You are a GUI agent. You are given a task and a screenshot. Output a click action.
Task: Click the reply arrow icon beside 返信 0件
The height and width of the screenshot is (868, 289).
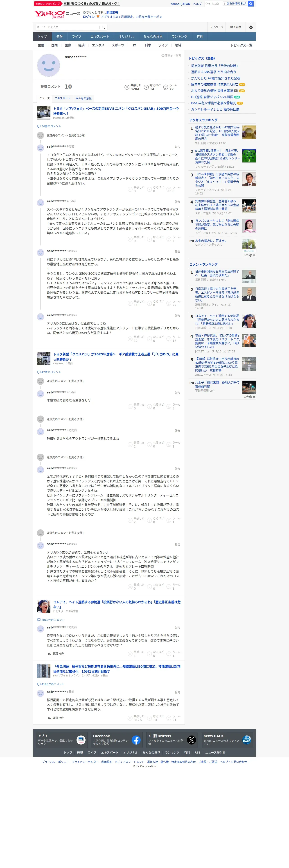(x=50, y=654)
